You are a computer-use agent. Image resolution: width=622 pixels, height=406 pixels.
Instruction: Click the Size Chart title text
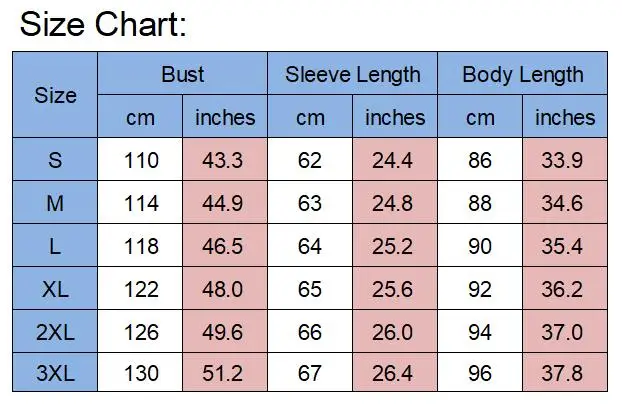pos(103,25)
